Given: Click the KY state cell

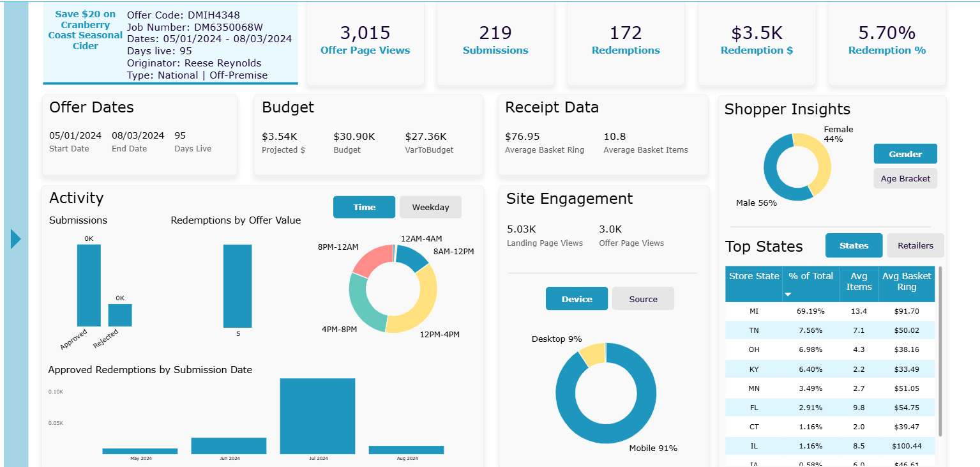Looking at the screenshot, I should point(754,369).
